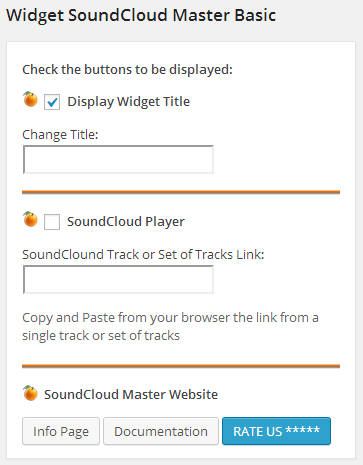Click the orange divider below Change Title
The image size is (363, 465).
coord(181,192)
